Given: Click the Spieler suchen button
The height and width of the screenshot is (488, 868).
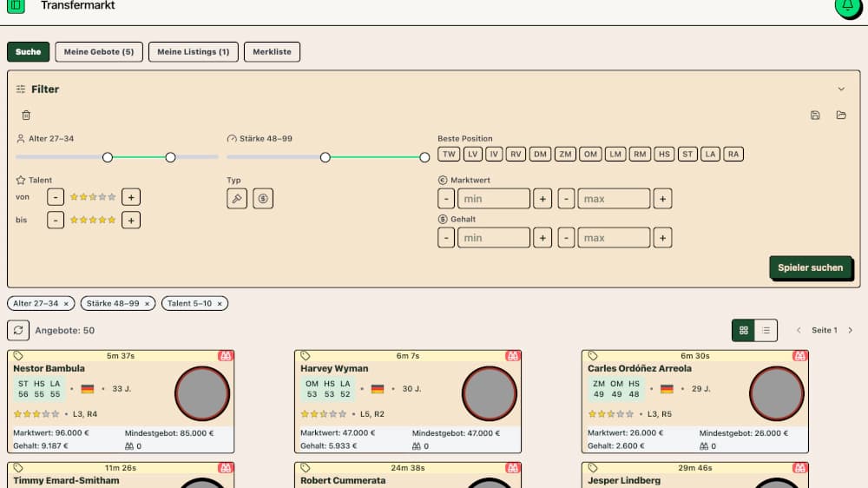Looking at the screenshot, I should coord(810,267).
